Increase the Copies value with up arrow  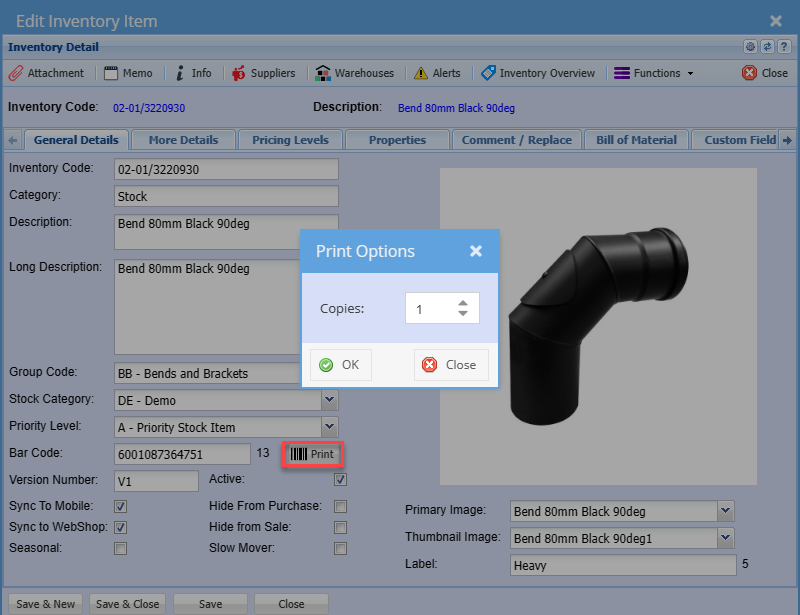click(x=462, y=303)
